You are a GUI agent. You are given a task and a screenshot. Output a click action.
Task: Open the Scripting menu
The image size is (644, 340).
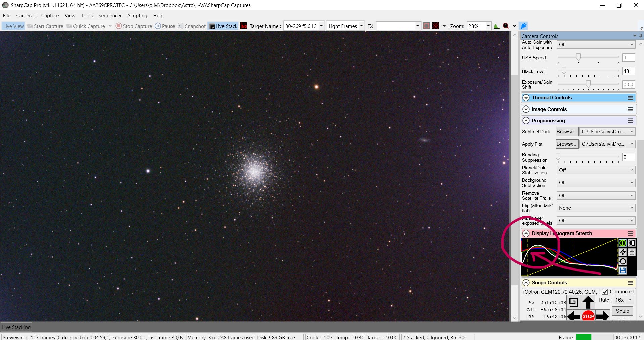pos(137,16)
